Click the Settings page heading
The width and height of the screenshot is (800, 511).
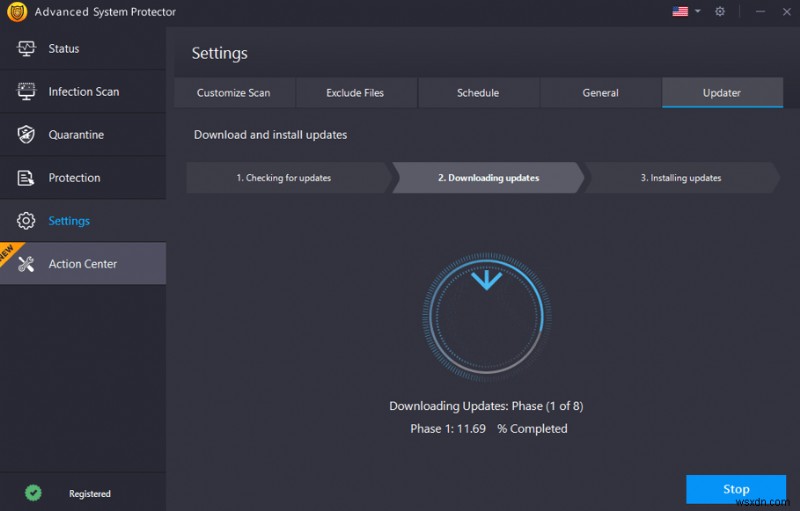click(219, 54)
